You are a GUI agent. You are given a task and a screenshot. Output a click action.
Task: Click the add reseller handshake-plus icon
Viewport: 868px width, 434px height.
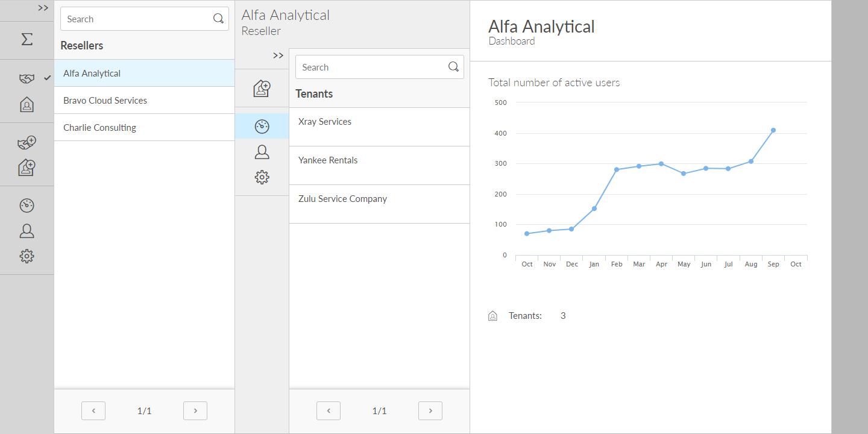click(27, 143)
